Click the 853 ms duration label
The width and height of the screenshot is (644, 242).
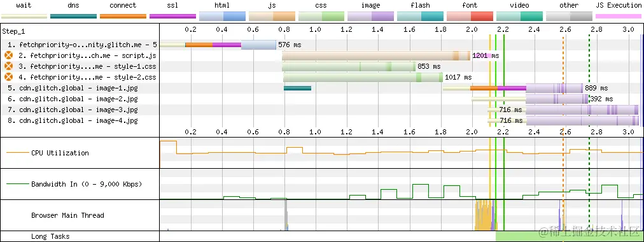(429, 66)
